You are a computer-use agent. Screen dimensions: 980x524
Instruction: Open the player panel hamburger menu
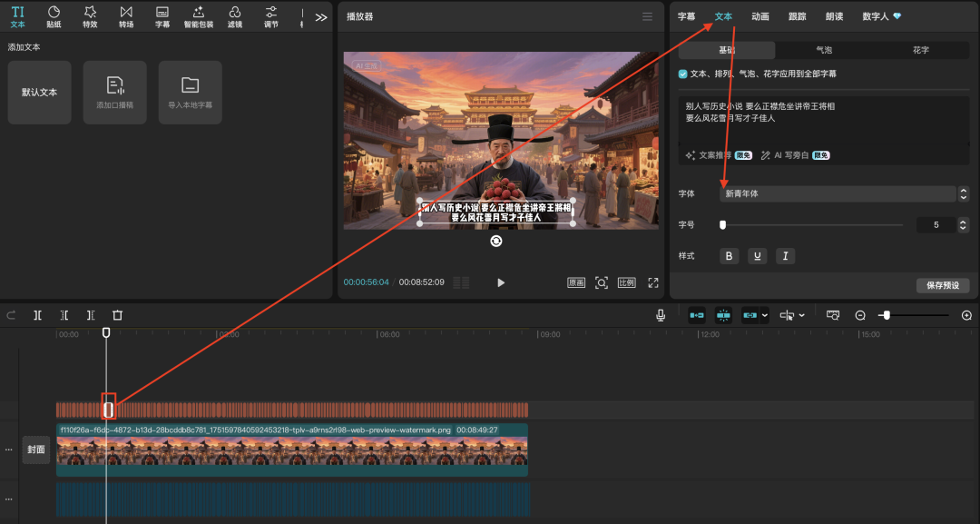click(x=647, y=16)
